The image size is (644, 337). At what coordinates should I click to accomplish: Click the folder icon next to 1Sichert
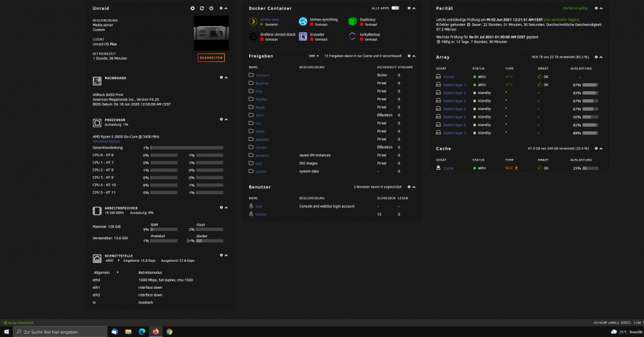click(251, 75)
